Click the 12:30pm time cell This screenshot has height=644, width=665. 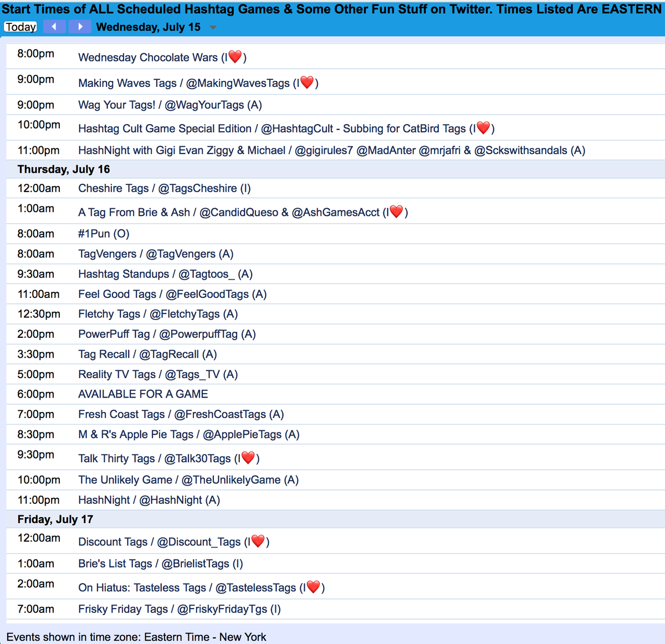tap(39, 314)
